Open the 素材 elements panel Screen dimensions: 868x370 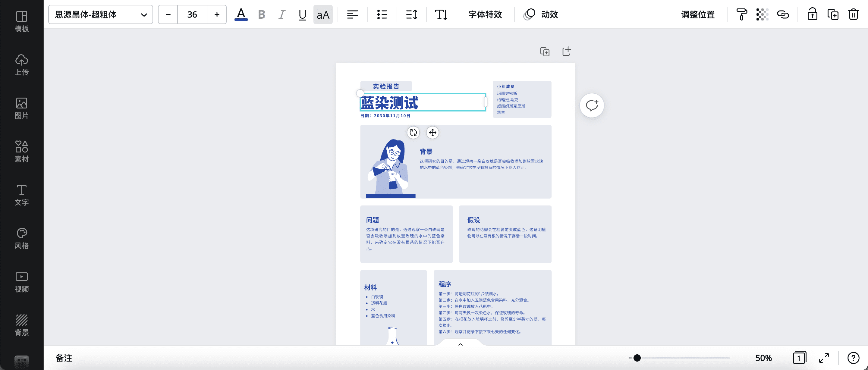[22, 151]
